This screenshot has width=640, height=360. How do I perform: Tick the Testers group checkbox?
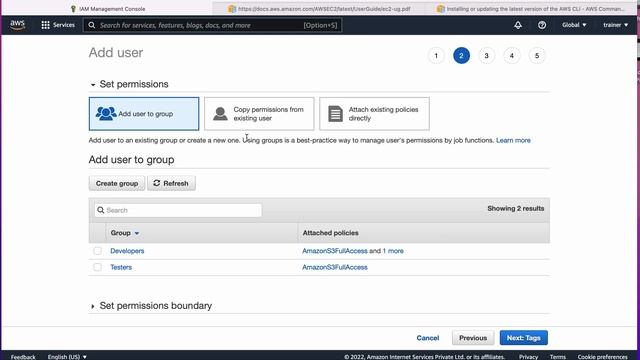[x=97, y=267]
